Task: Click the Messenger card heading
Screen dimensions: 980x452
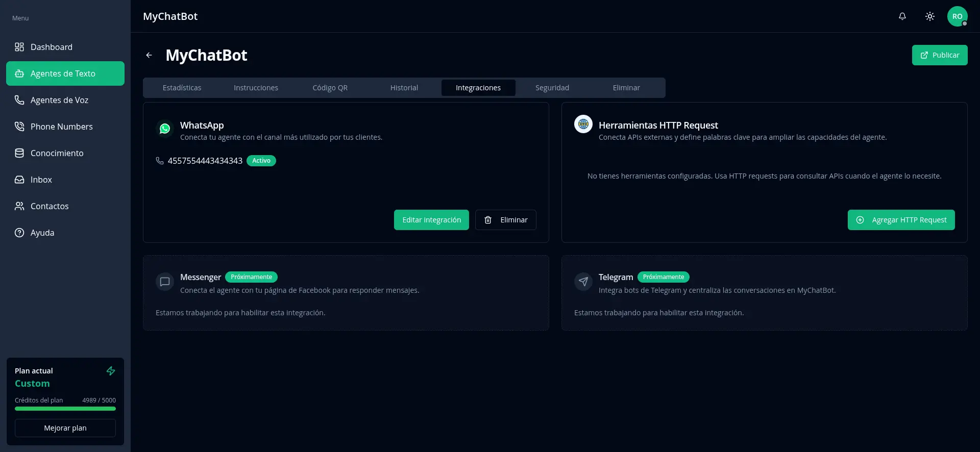Action: [x=201, y=277]
